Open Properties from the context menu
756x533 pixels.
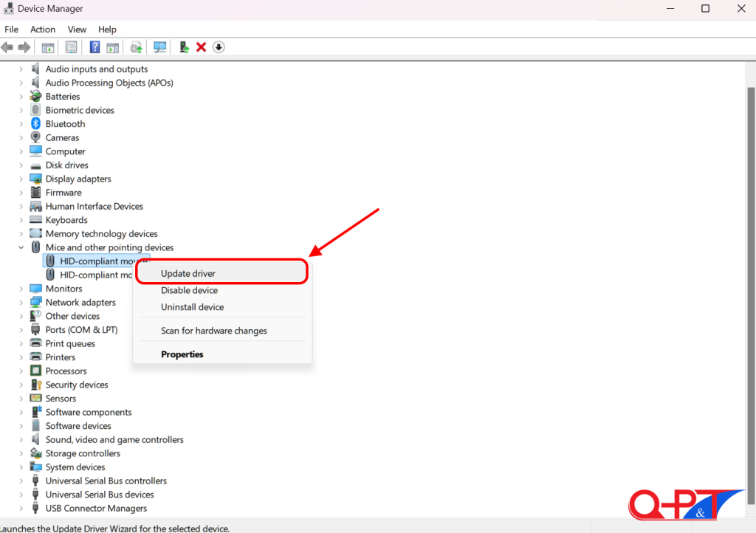click(182, 354)
